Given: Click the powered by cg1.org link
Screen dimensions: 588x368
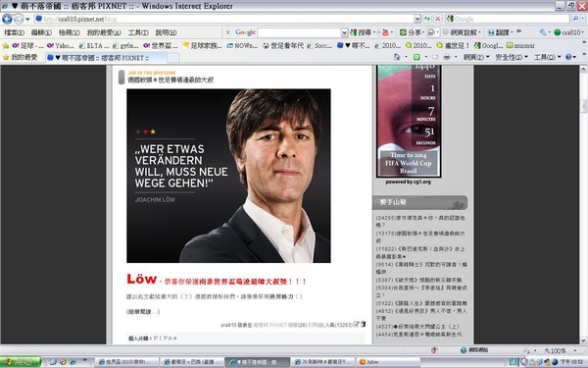Looking at the screenshot, I should (408, 182).
